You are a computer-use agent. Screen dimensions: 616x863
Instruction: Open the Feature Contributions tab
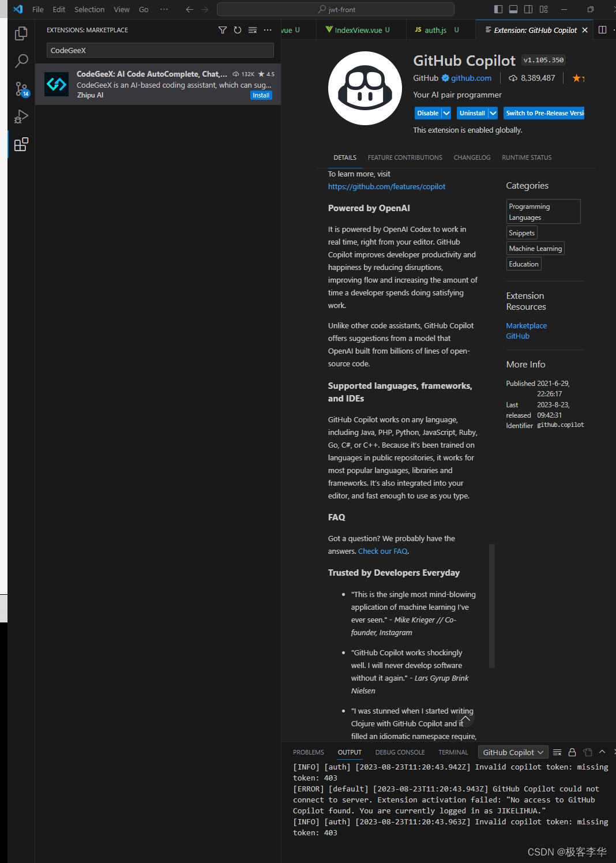point(405,157)
